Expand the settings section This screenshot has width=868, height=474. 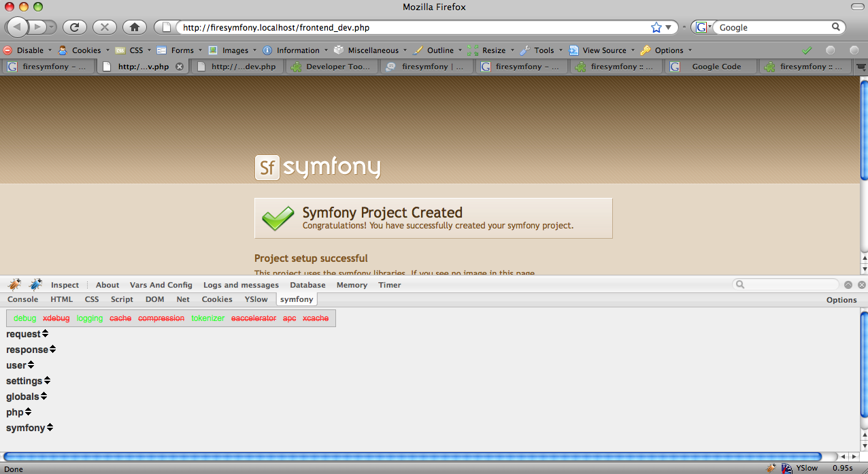(28, 380)
